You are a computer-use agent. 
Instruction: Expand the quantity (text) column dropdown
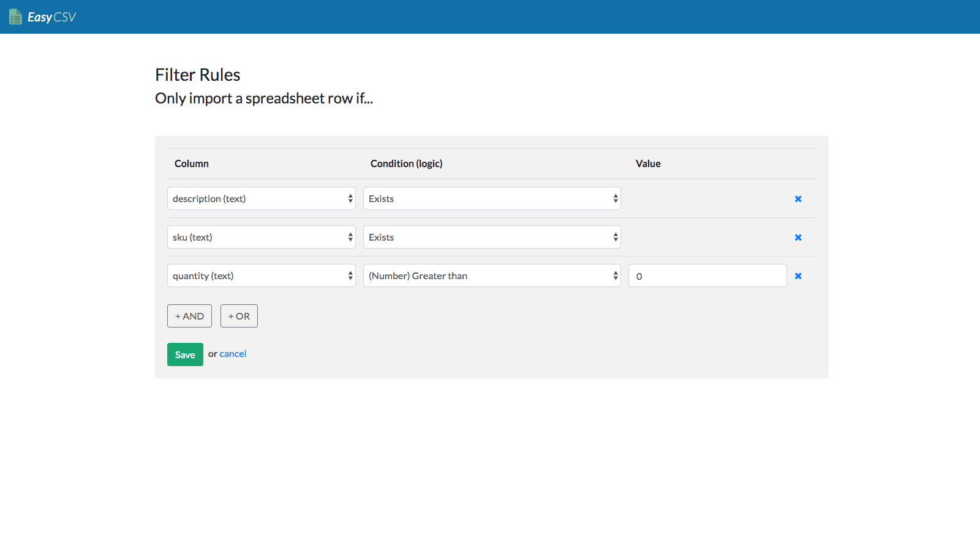click(x=261, y=275)
